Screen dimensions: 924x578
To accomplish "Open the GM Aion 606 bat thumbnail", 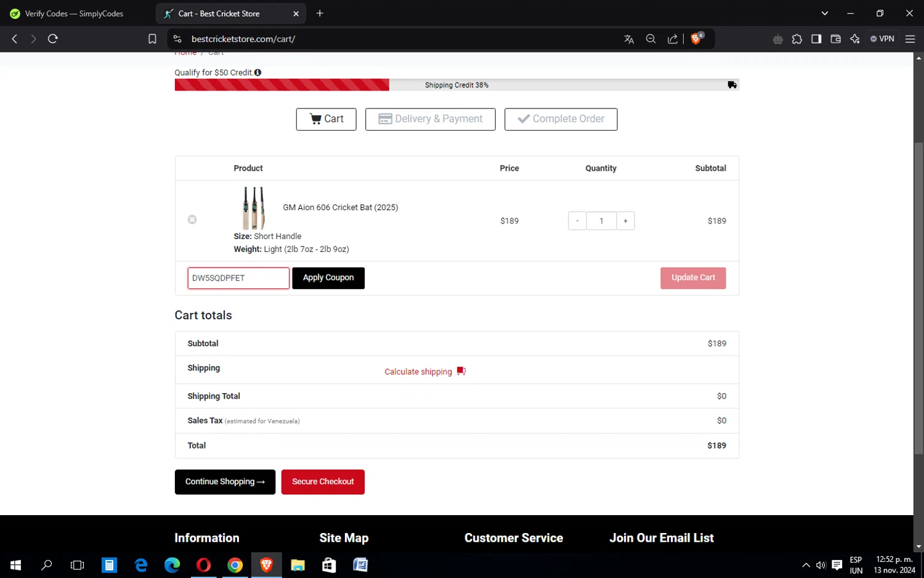I will pyautogui.click(x=254, y=208).
